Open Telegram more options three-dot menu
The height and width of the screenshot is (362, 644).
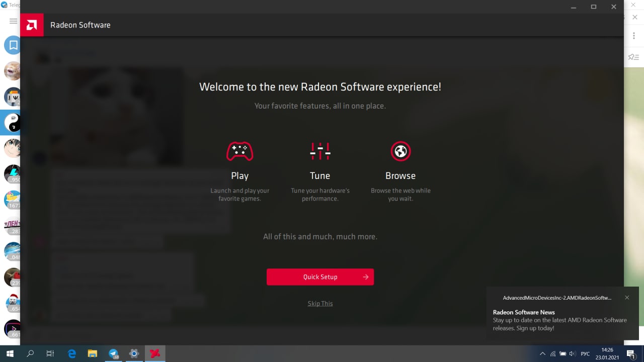pyautogui.click(x=634, y=36)
